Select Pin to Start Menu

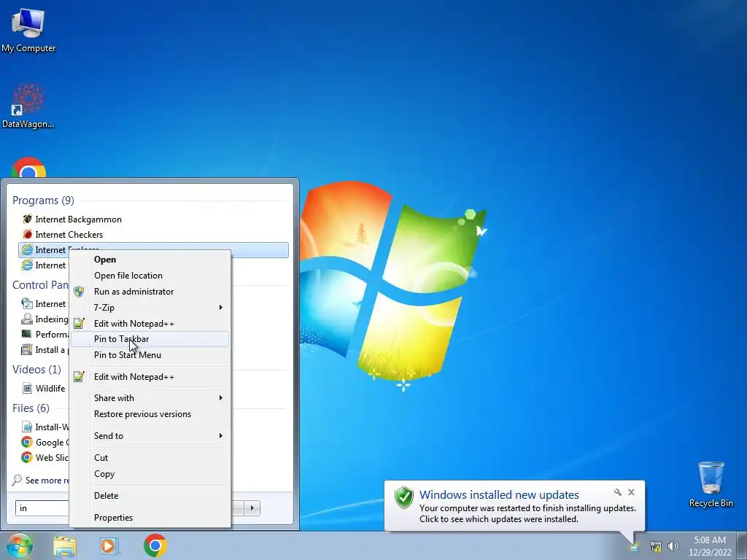click(150, 355)
